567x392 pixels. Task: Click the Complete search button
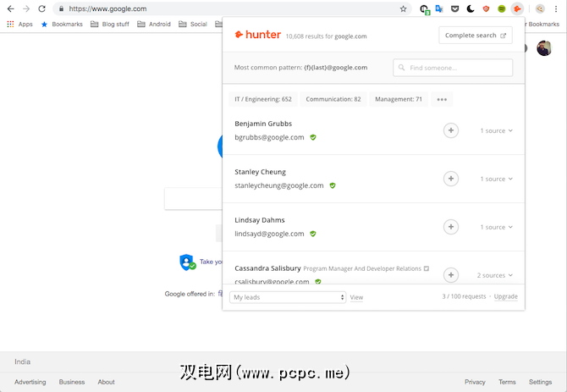pos(476,35)
